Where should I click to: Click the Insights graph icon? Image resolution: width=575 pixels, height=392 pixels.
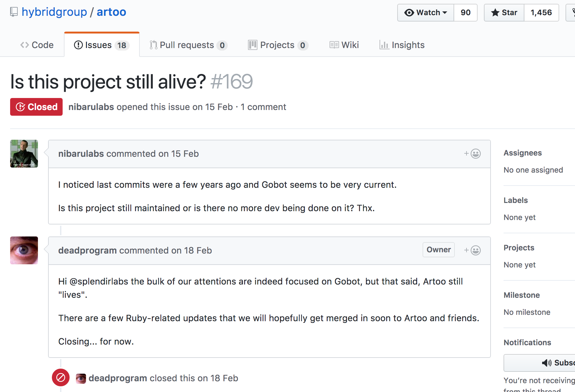pos(384,45)
